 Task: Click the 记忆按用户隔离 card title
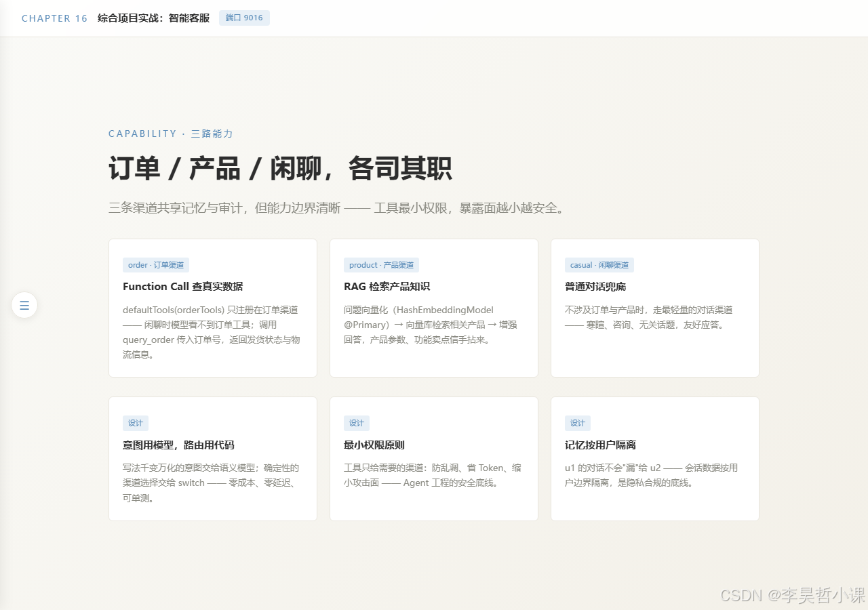point(600,445)
